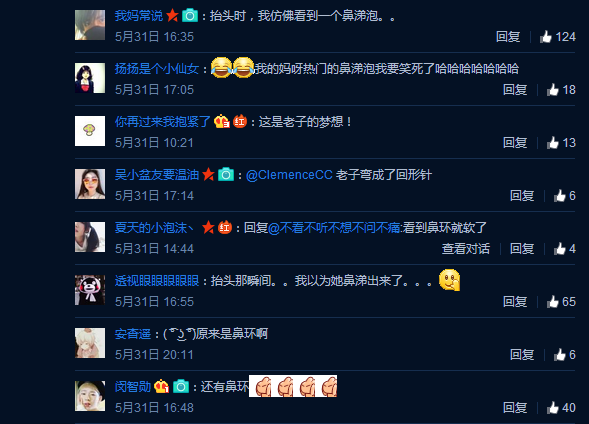Click the 红 badge beside 夏天的小泡沫

pyautogui.click(x=225, y=228)
